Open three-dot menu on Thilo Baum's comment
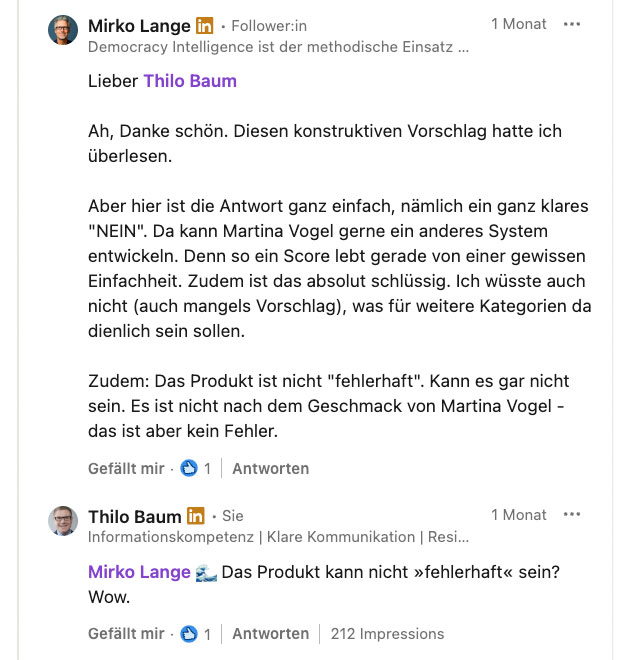This screenshot has width=631, height=660. coord(572,515)
